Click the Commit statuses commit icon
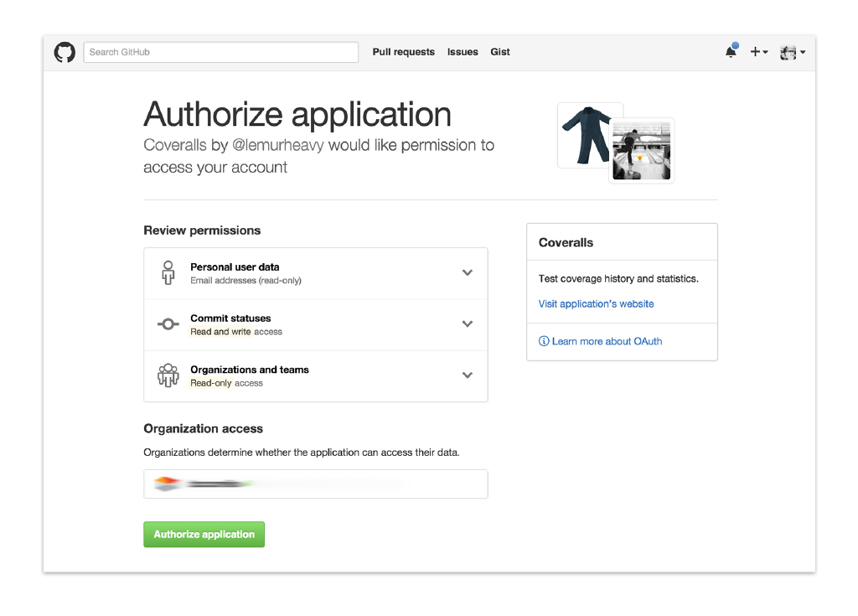This screenshot has width=858, height=616. pyautogui.click(x=168, y=324)
